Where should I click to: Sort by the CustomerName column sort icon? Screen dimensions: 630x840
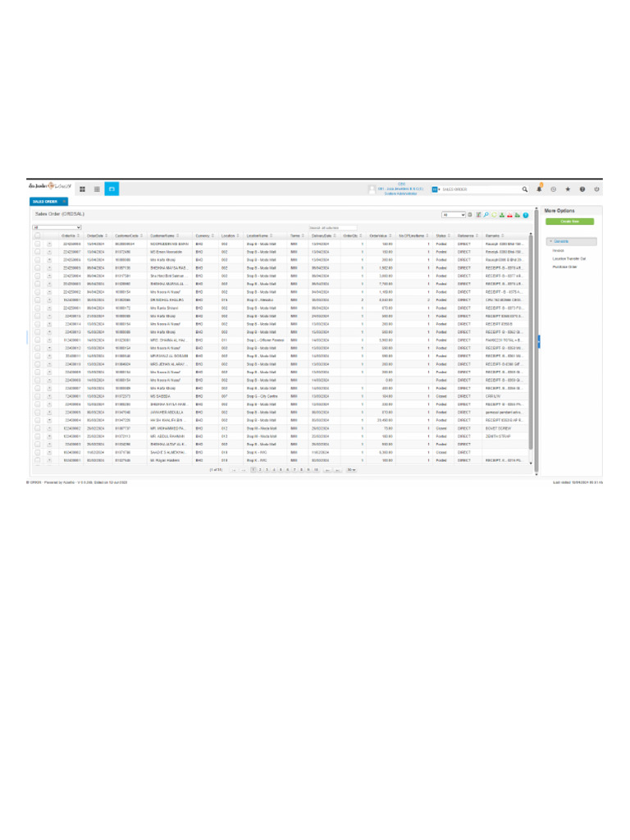[178, 235]
